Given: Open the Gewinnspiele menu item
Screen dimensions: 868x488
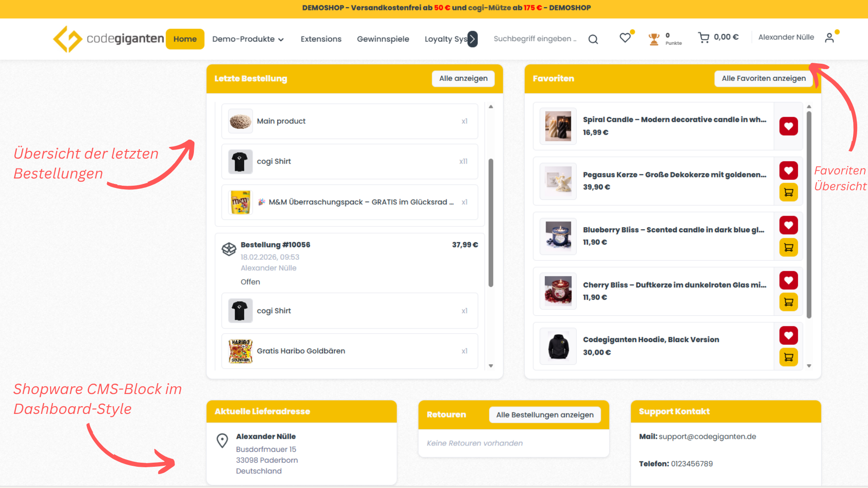Looking at the screenshot, I should (383, 39).
